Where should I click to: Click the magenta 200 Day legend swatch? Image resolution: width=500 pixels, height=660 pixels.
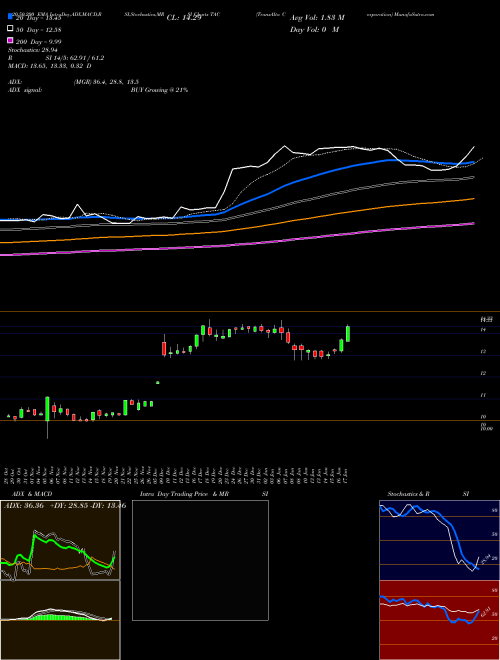click(x=10, y=40)
